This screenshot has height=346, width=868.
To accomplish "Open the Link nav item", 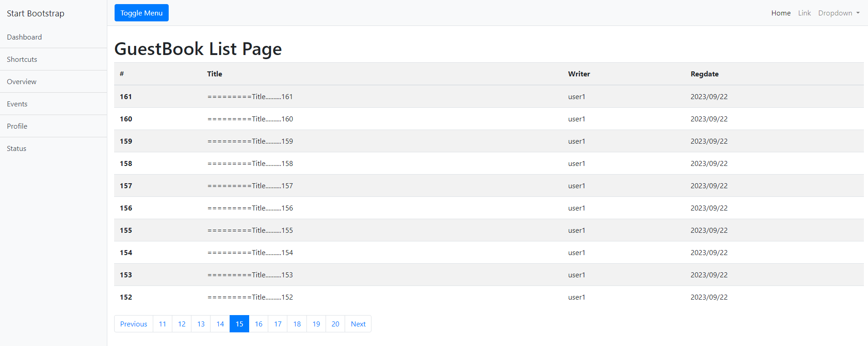I will 804,13.
